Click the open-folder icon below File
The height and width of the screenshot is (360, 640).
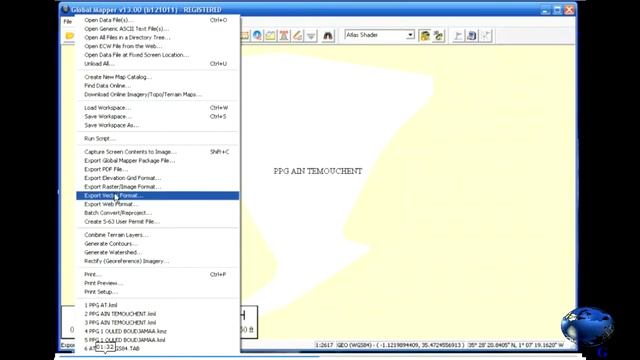[x=69, y=36]
